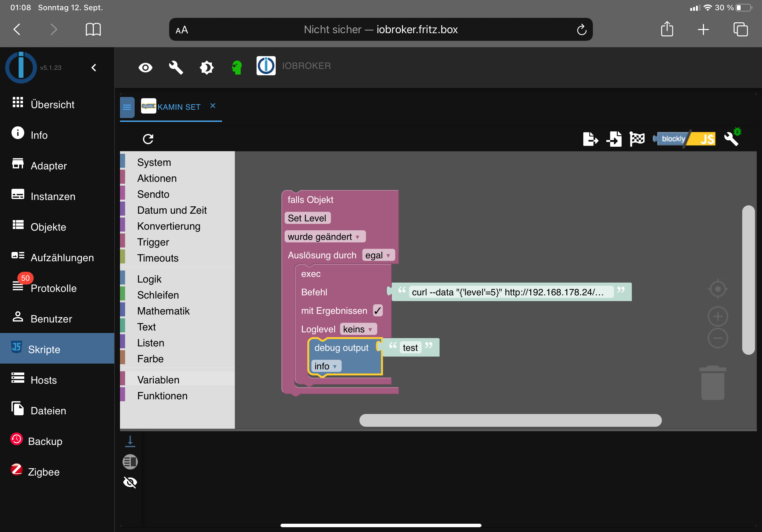
Task: Click the 'Set Level' object field
Action: (307, 218)
